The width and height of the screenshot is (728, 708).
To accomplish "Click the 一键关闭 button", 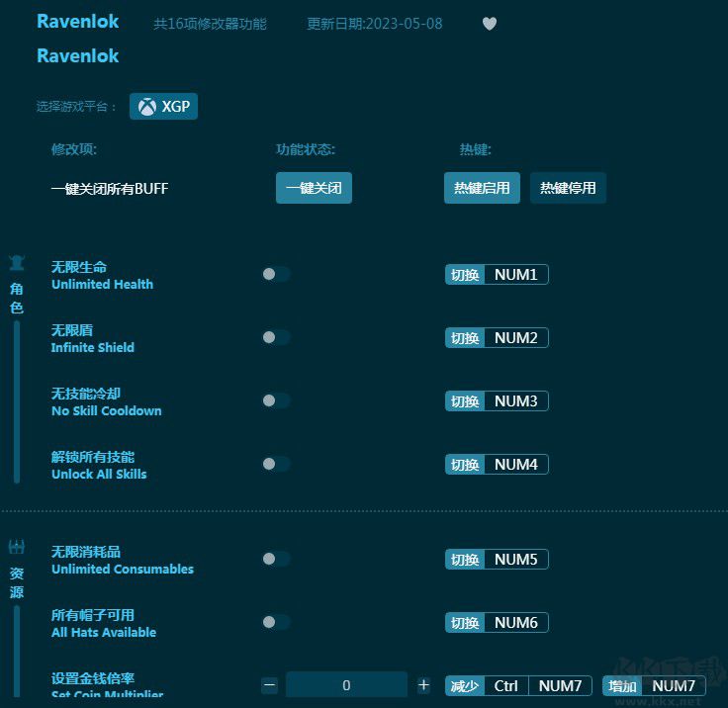I will coord(314,188).
